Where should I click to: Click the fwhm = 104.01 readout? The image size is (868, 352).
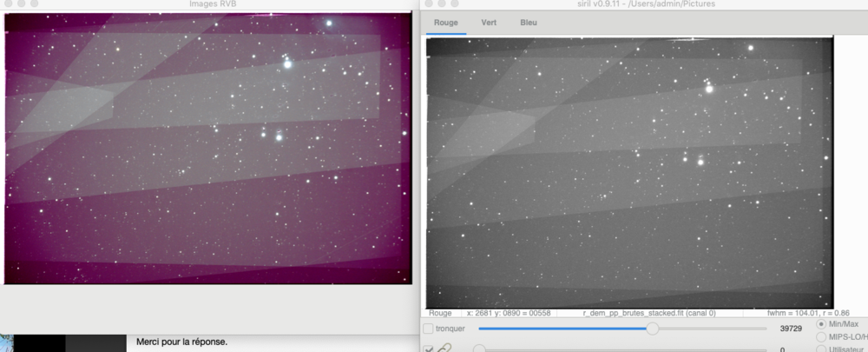[x=807, y=313]
